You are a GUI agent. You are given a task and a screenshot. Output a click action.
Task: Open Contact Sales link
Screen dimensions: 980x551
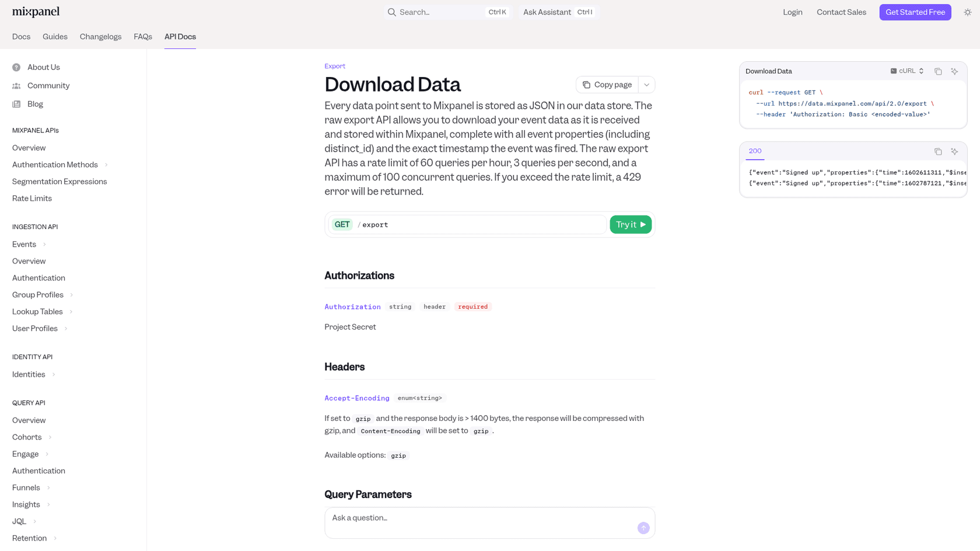tap(841, 12)
